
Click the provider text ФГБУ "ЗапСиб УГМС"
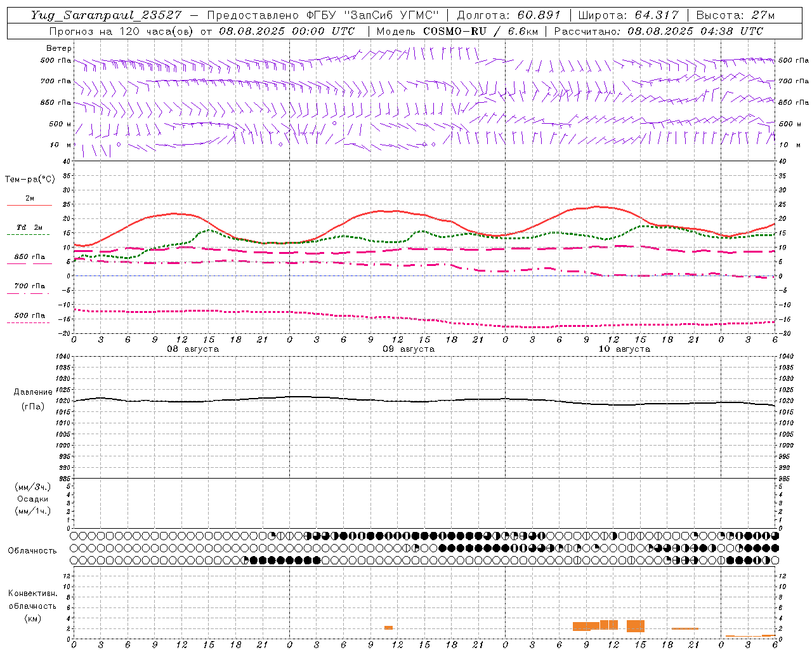pyautogui.click(x=373, y=15)
